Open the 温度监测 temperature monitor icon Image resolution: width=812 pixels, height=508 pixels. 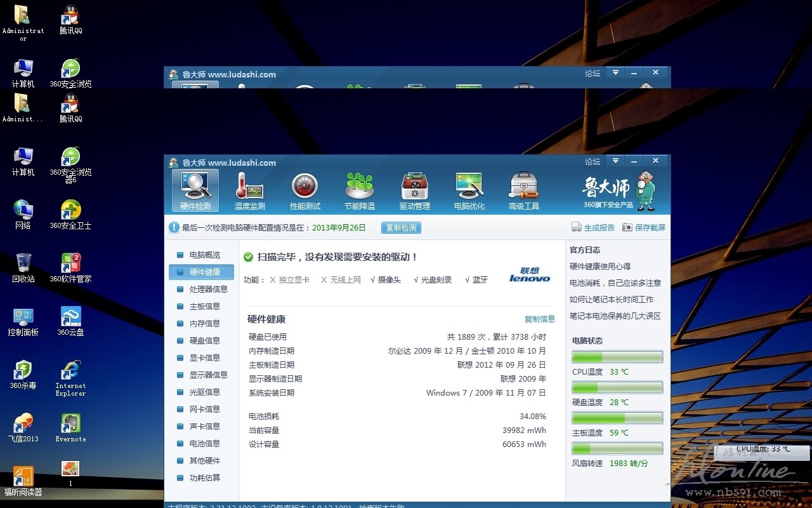click(249, 190)
